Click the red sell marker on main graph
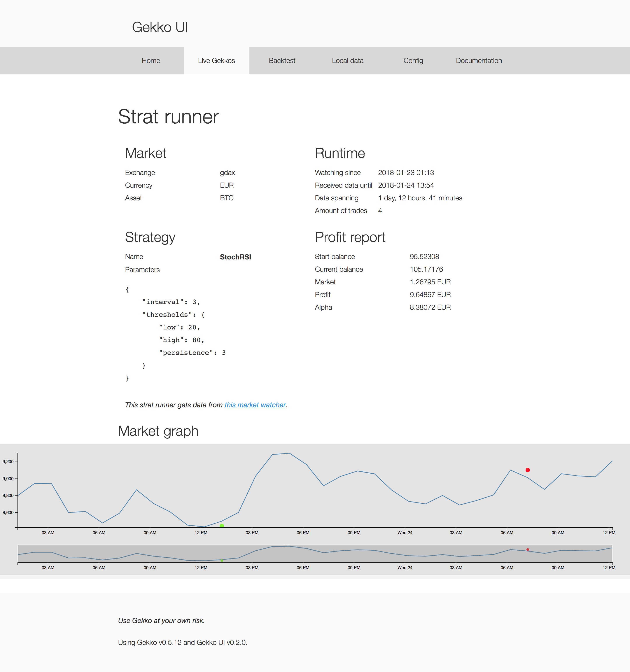This screenshot has height=672, width=630. point(528,470)
